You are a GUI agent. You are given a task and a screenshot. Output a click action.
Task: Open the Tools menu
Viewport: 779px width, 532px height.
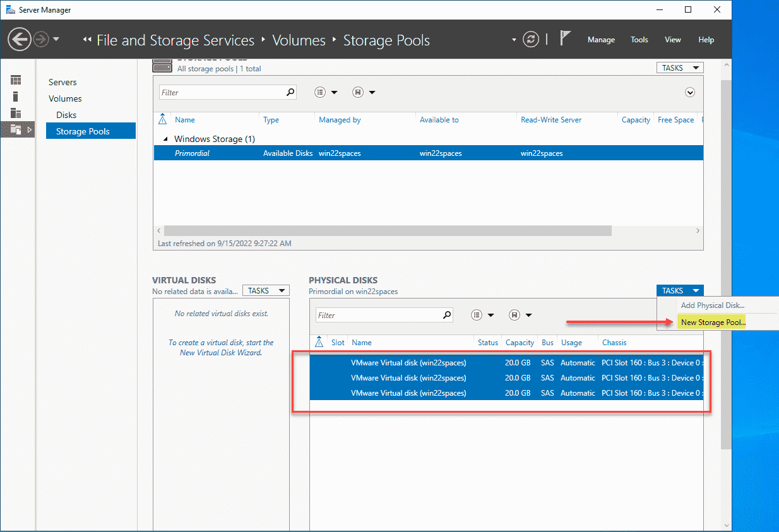(639, 40)
